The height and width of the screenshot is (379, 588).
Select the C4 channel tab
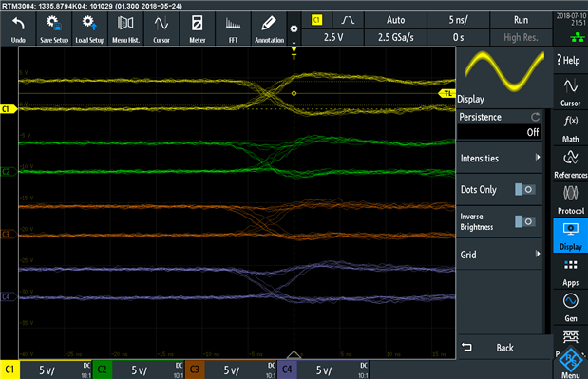pyautogui.click(x=287, y=370)
